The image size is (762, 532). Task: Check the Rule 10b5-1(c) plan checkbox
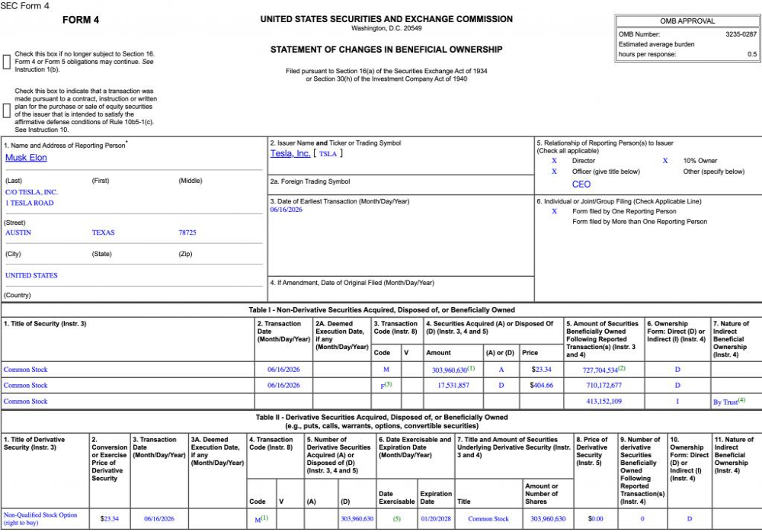click(7, 111)
